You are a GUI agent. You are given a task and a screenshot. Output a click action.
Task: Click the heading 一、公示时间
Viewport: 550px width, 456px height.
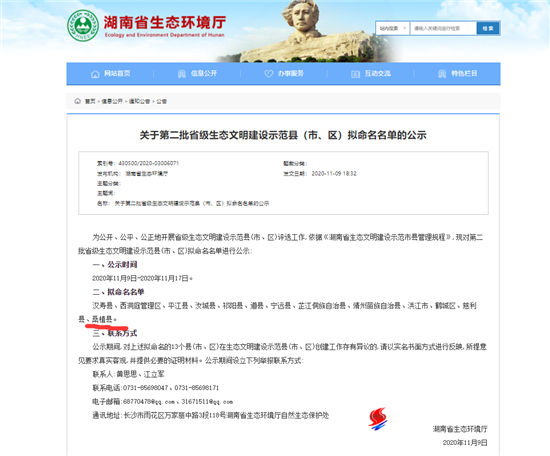tap(115, 264)
